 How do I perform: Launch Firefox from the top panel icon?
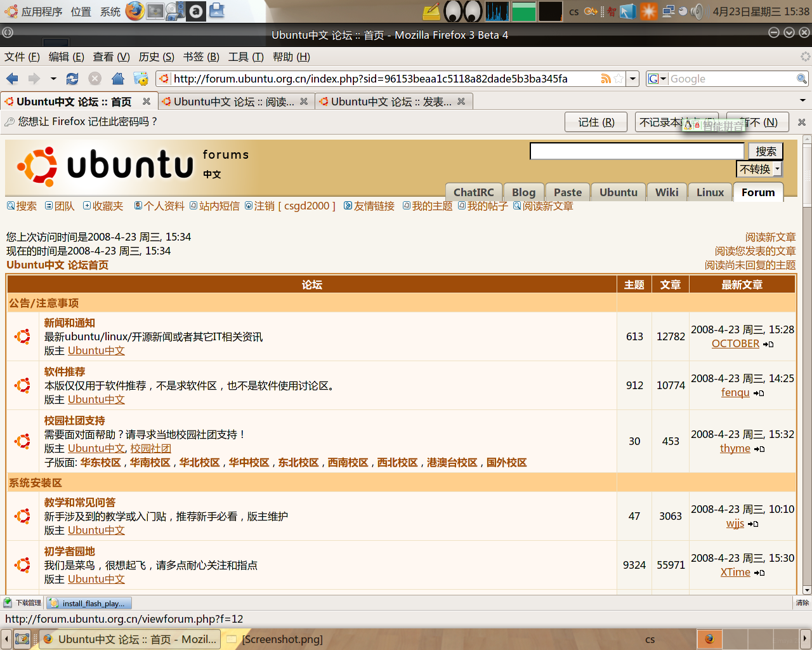point(134,11)
